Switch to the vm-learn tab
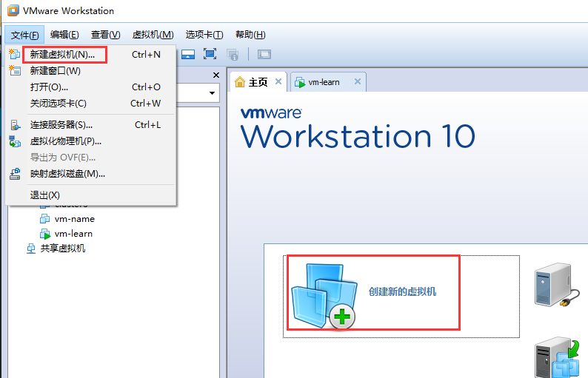This screenshot has width=588, height=378. point(328,82)
